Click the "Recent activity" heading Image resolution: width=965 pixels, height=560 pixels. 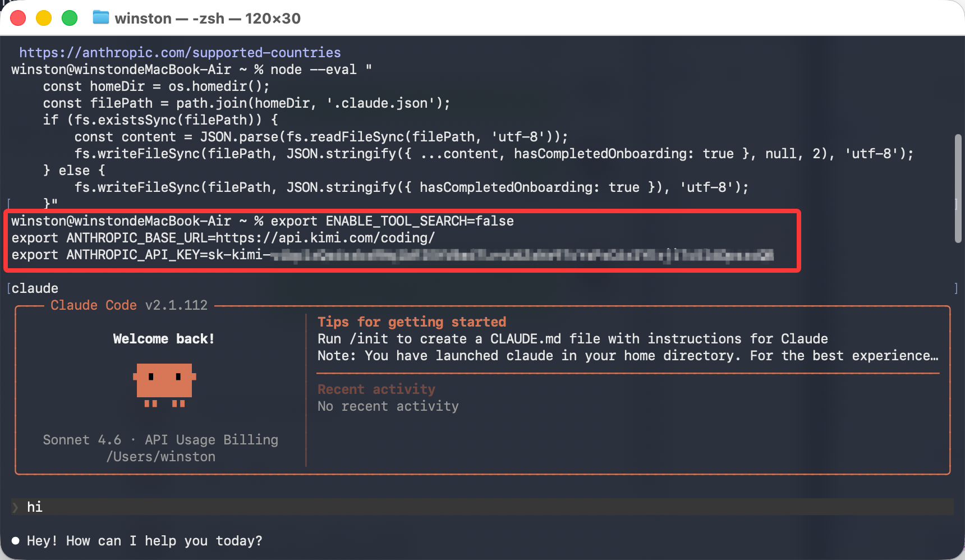coord(376,389)
